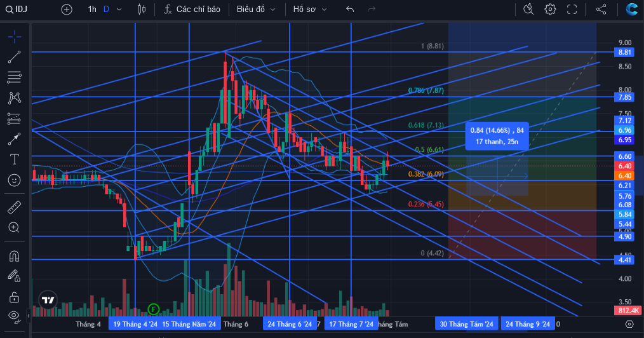Click the 0.382 (6.09) Fibonacci label

(x=426, y=174)
